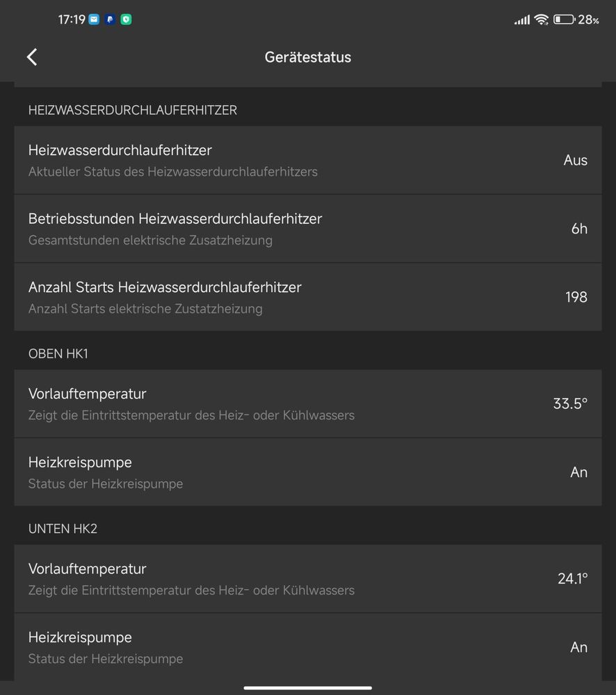
Task: Tap Vorlauftemperatur row under UNTEN HK2
Action: [x=308, y=579]
